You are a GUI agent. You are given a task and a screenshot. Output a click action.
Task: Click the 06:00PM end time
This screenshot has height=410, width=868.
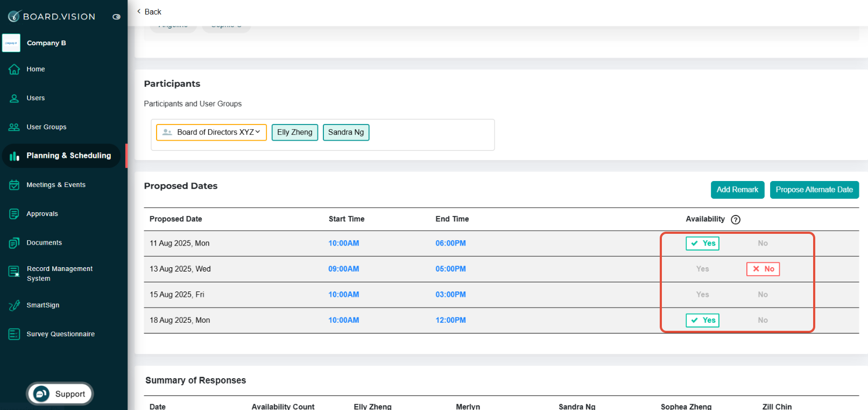451,244
